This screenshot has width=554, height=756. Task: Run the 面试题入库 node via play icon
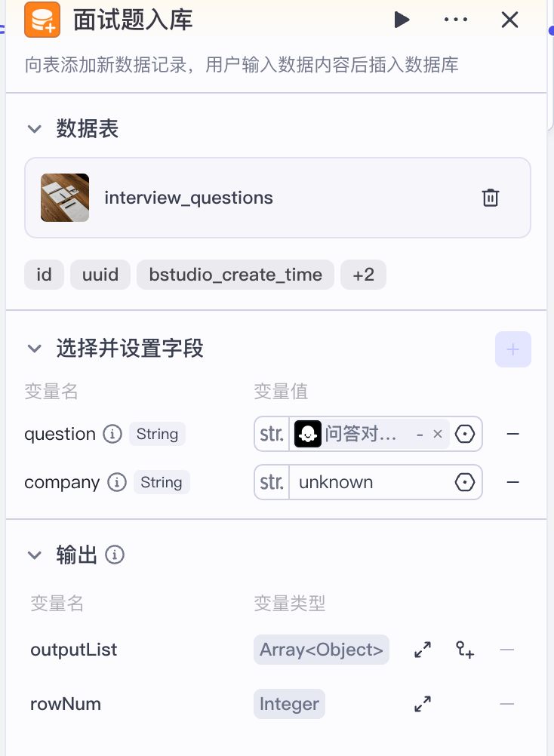click(x=402, y=20)
